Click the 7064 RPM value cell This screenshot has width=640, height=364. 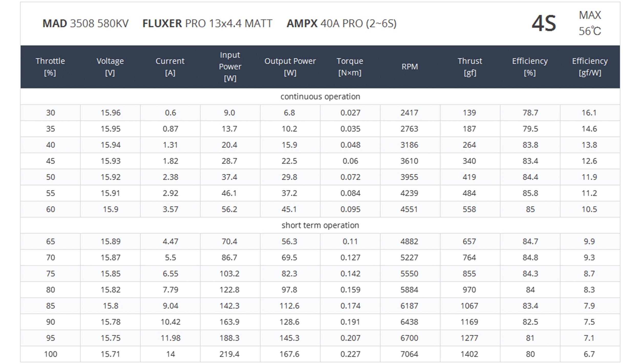point(409,354)
